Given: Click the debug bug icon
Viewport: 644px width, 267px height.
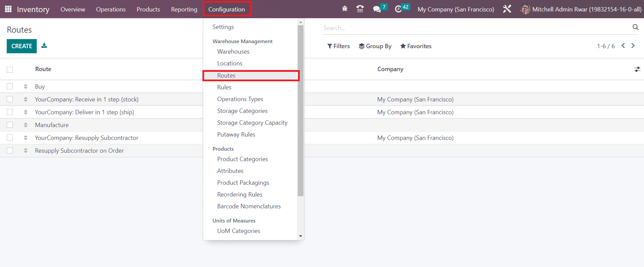Looking at the screenshot, I should pos(345,9).
